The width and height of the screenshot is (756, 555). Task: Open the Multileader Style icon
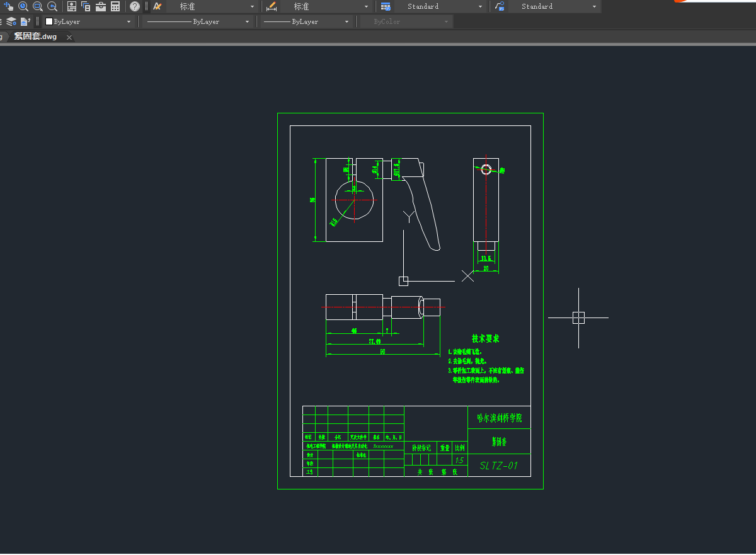click(500, 6)
